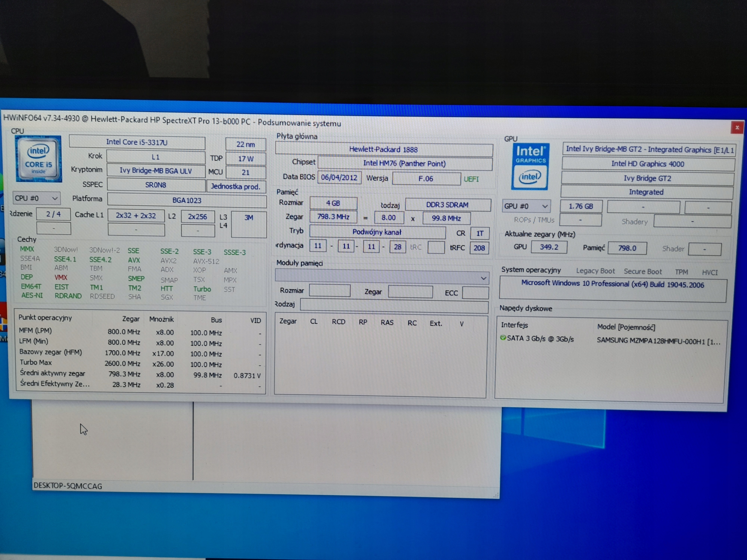Click the green UEFI label

tap(471, 179)
